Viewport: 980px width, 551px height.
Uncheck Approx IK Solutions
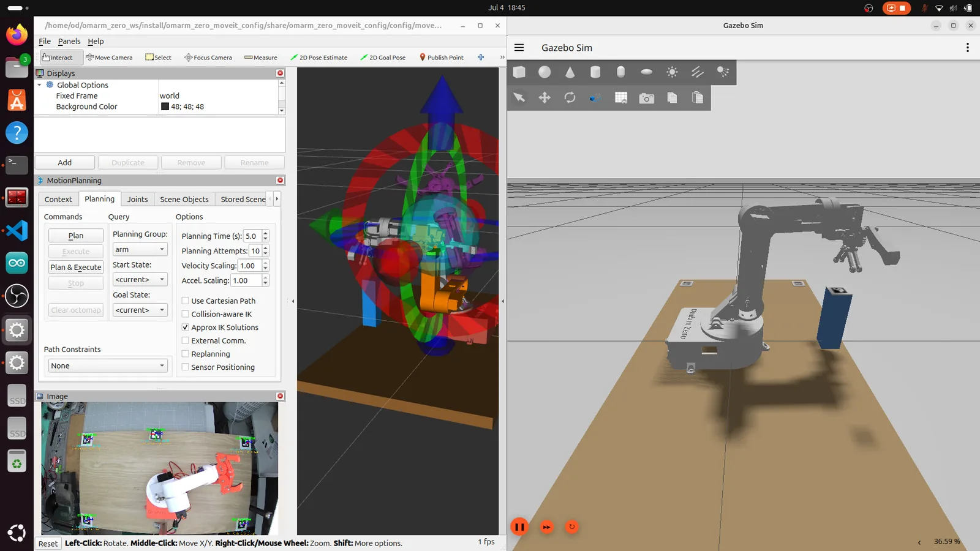point(185,328)
